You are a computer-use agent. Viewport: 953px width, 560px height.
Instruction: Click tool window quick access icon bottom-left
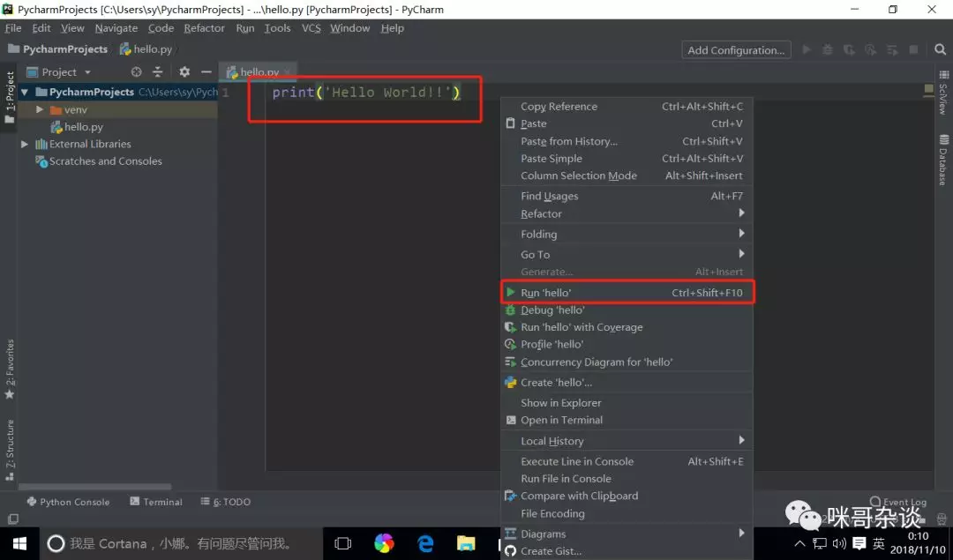click(12, 519)
